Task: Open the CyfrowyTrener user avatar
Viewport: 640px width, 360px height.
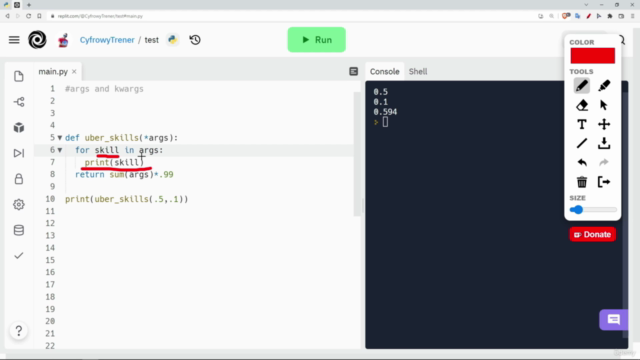Action: (63, 40)
